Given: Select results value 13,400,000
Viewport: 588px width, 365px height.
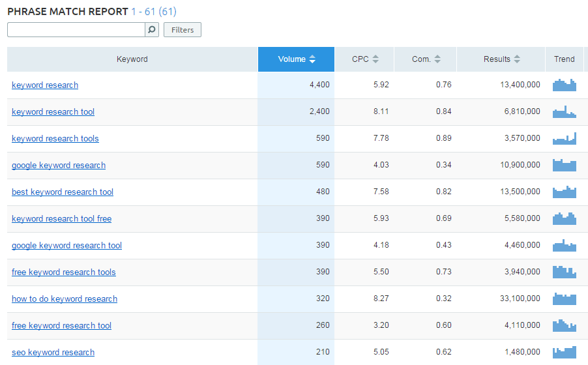Looking at the screenshot, I should pyautogui.click(x=520, y=85).
